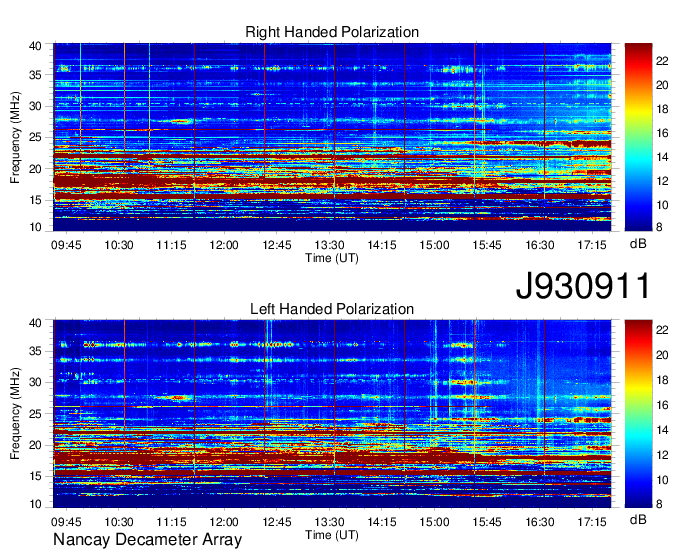Click the 16:30 tick of bottom plot
This screenshot has width=680, height=552.
(540, 522)
